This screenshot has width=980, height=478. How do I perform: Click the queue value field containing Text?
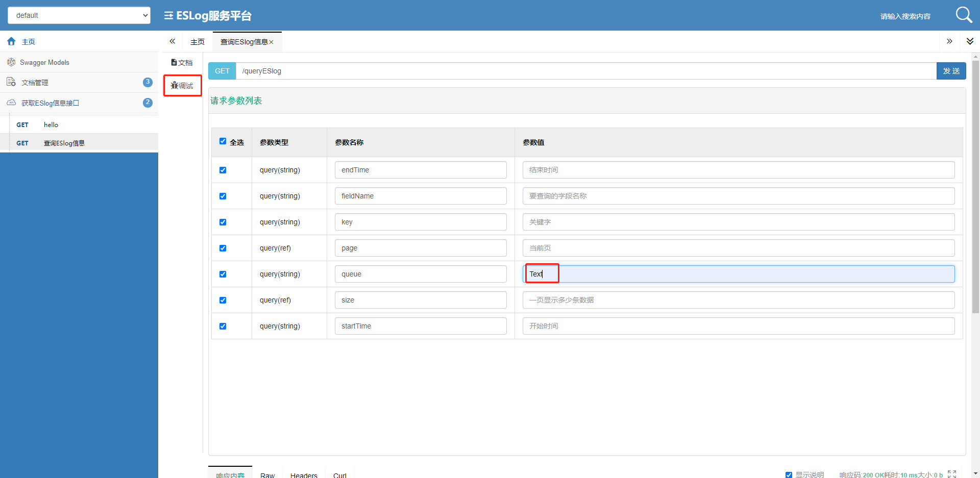pos(739,274)
